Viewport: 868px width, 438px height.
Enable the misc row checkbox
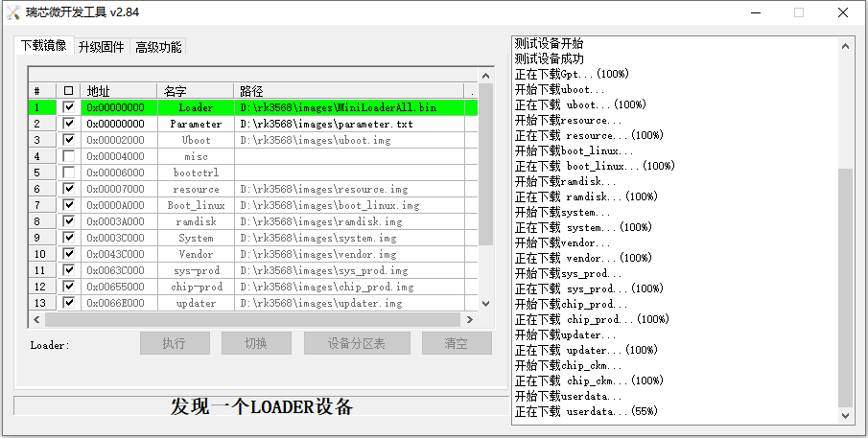click(x=69, y=156)
